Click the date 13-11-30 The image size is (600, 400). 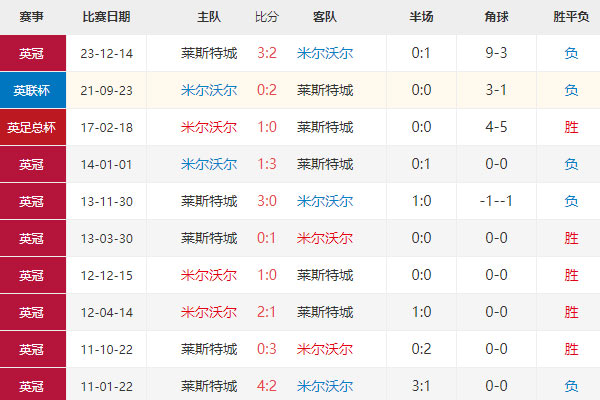click(106, 201)
